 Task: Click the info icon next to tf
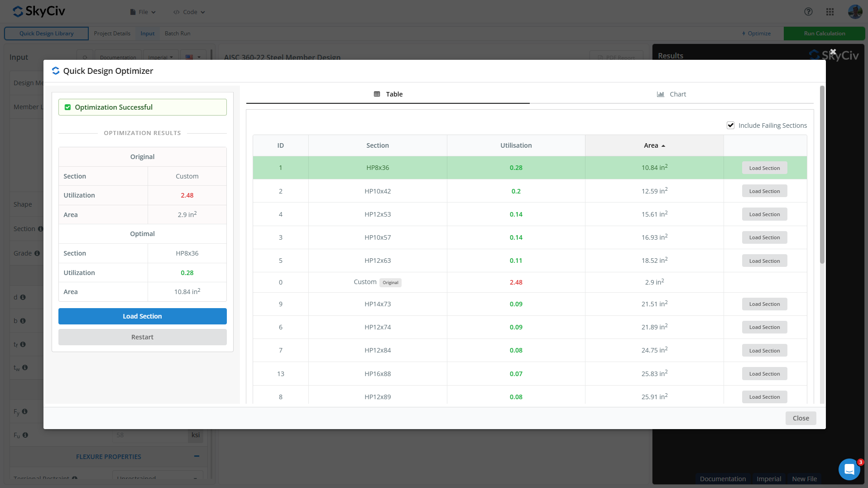coord(23,344)
